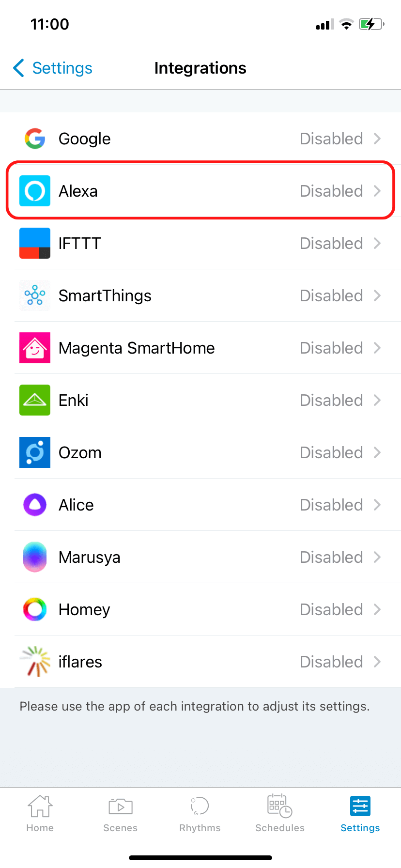Tap the Marusya gradient icon
Viewport: 401px width, 868px height.
[35, 557]
